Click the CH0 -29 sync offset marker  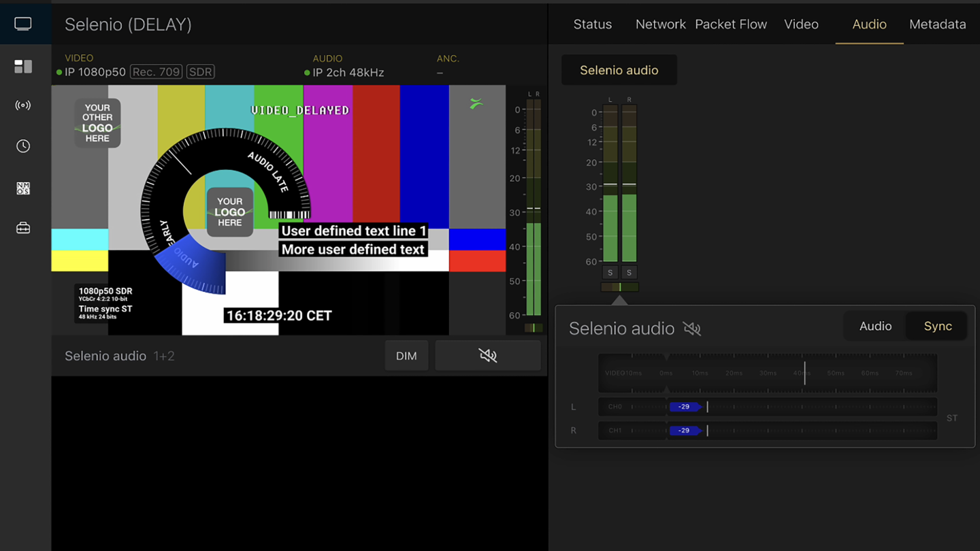click(685, 407)
